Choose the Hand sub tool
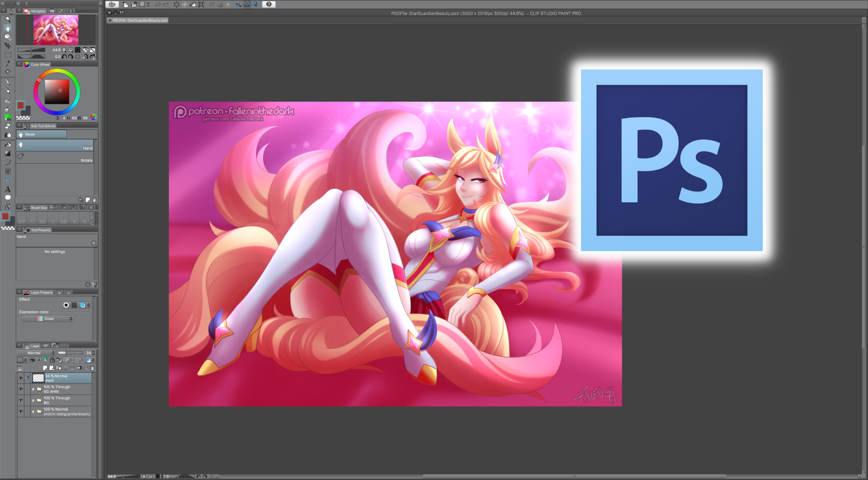 click(x=54, y=145)
